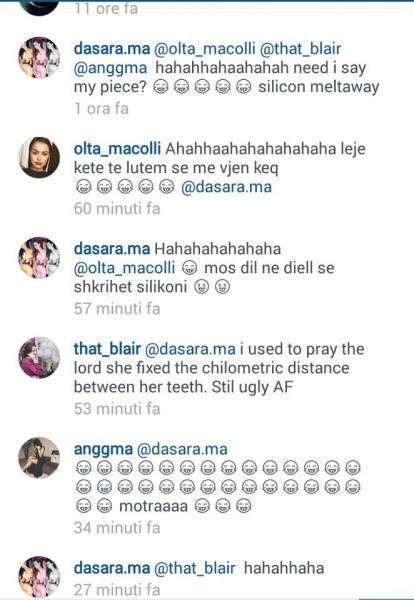The image size is (414, 600).
Task: Tap @dasara.ma mention in that_blair's comment
Action: click(x=191, y=349)
